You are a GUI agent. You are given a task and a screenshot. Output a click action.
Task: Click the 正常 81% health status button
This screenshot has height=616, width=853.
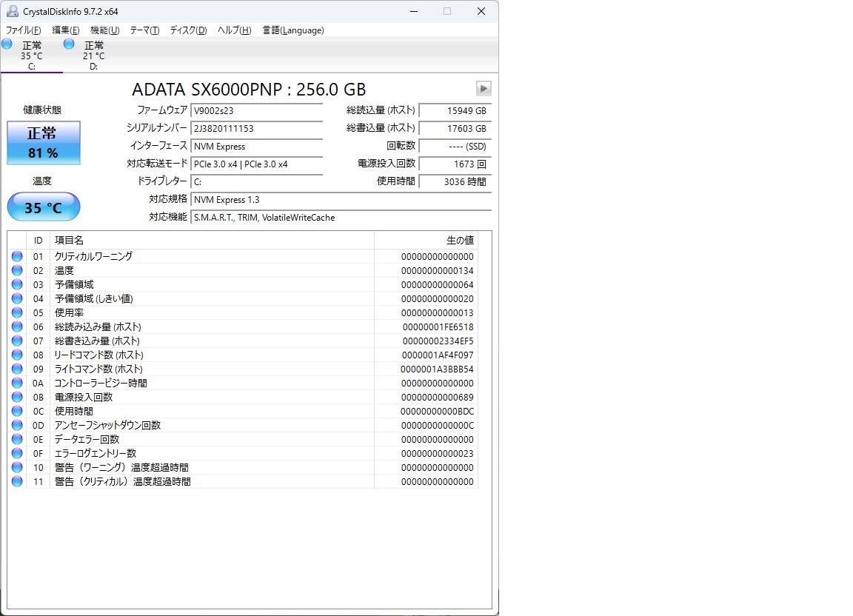click(x=43, y=143)
